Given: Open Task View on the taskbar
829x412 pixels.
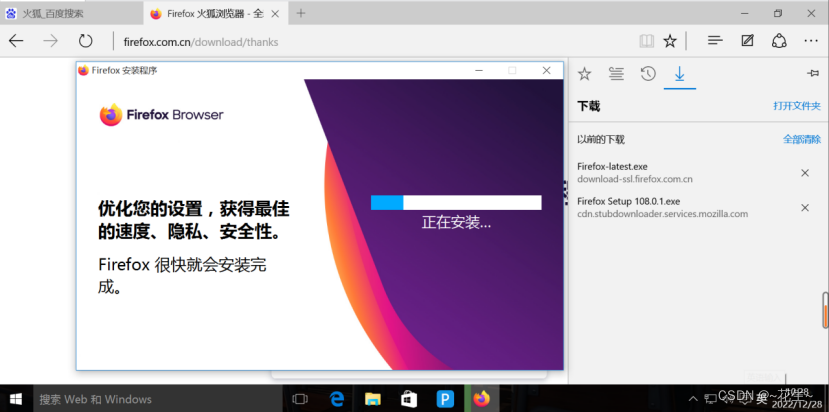Looking at the screenshot, I should (300, 399).
